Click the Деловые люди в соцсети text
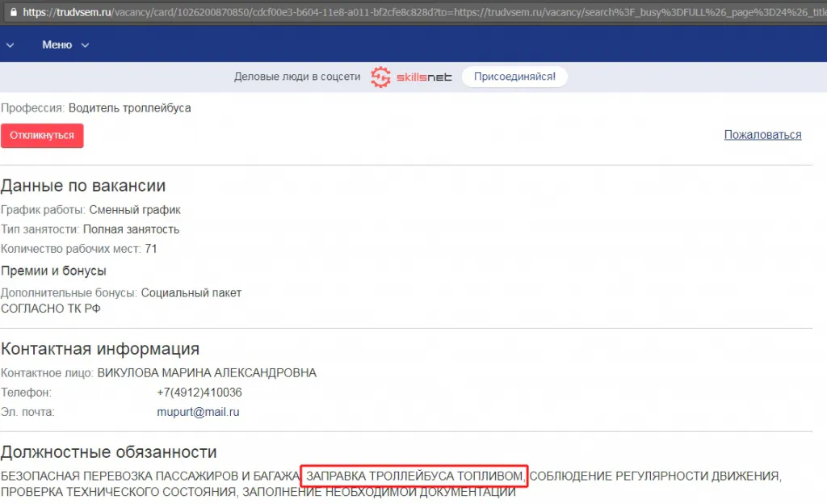This screenshot has width=827, height=504. coord(297,77)
